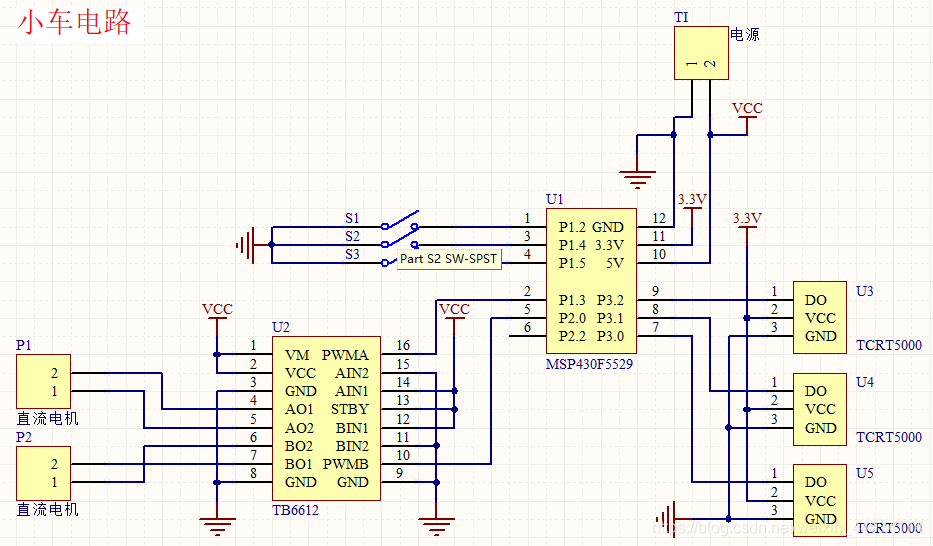Click the "T1" designator label

pyautogui.click(x=681, y=17)
